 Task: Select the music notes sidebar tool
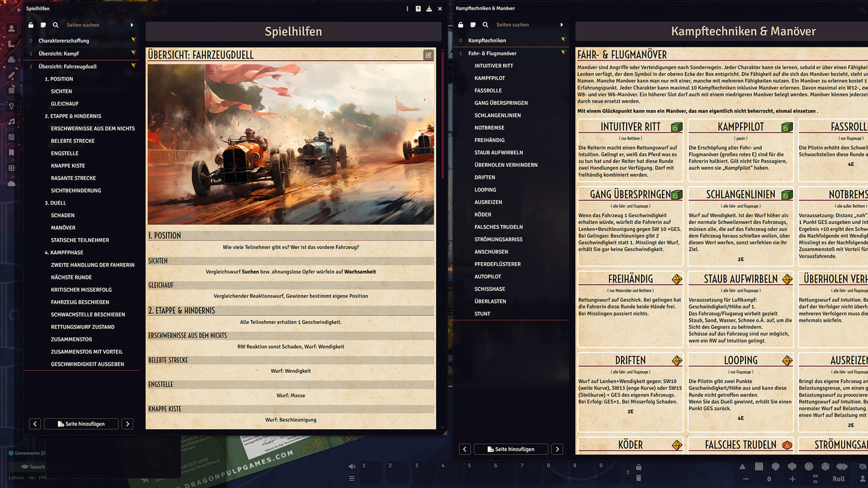(11, 121)
